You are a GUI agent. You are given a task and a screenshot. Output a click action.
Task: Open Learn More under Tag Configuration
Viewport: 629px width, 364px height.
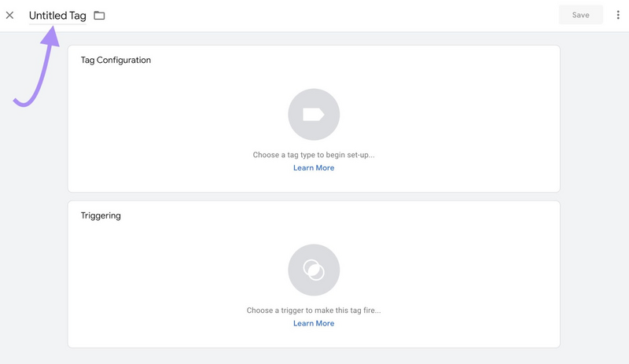point(314,168)
